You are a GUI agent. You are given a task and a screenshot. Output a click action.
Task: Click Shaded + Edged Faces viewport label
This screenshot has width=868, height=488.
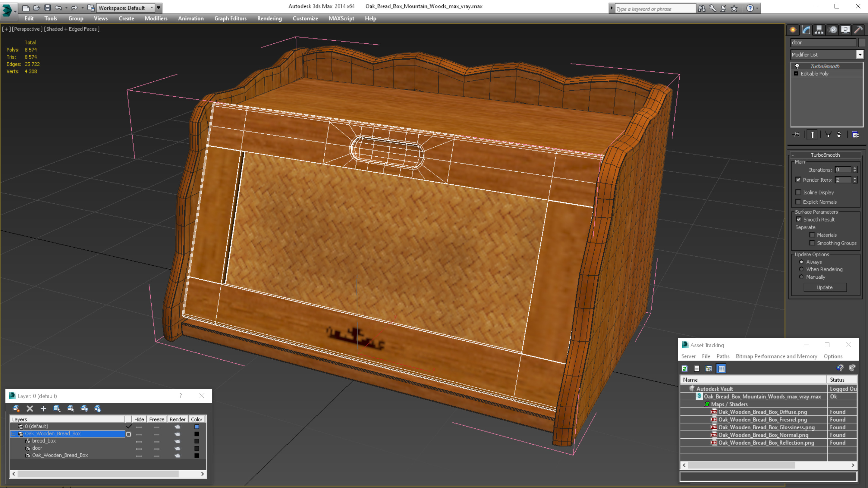[x=72, y=29]
